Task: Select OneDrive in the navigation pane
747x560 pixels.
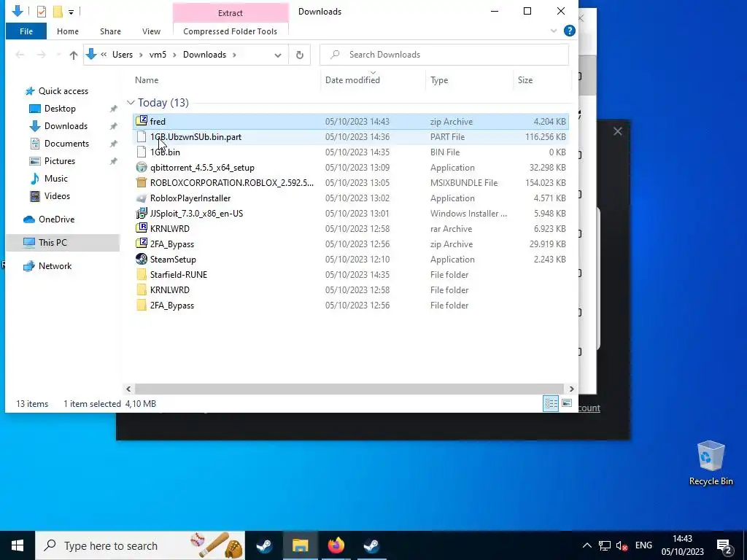Action: (56, 219)
